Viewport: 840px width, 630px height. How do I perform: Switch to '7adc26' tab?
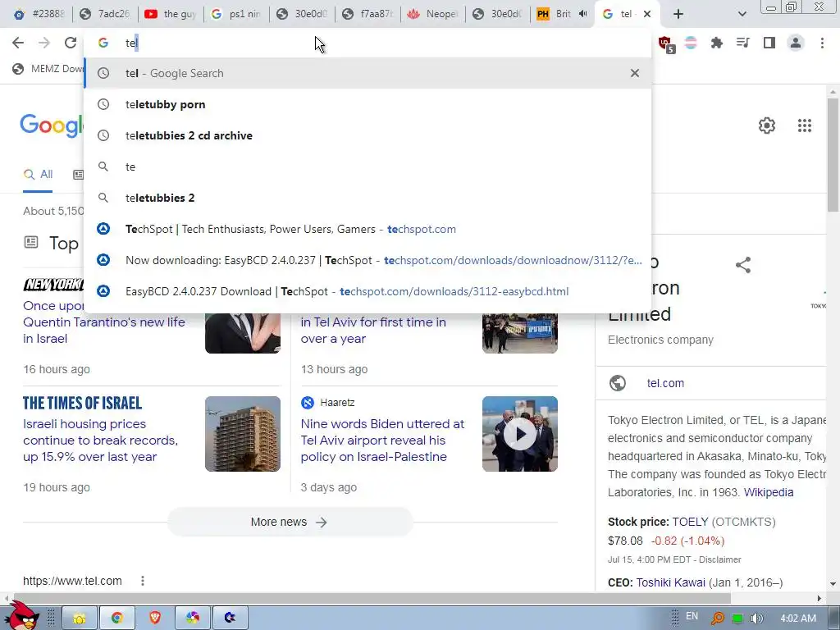(104, 14)
